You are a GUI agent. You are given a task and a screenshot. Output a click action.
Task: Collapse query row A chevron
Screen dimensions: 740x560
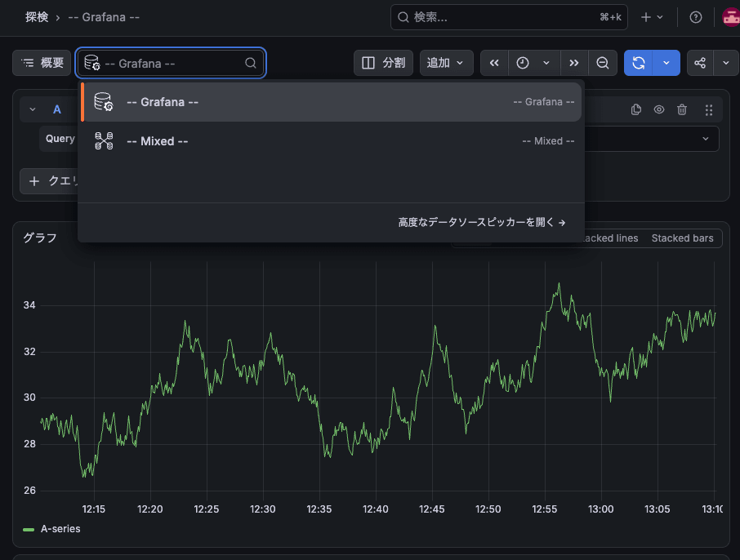(33, 109)
